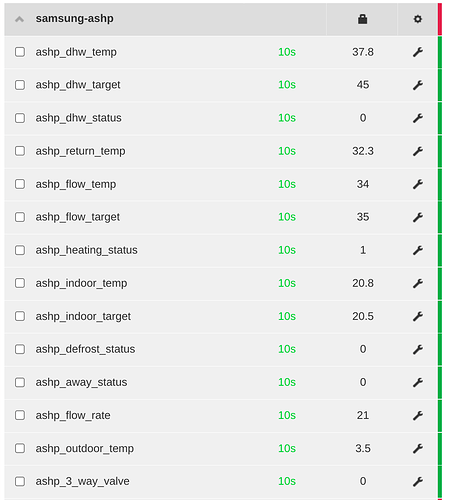Open samsung-ashp device gear settings

(x=418, y=19)
